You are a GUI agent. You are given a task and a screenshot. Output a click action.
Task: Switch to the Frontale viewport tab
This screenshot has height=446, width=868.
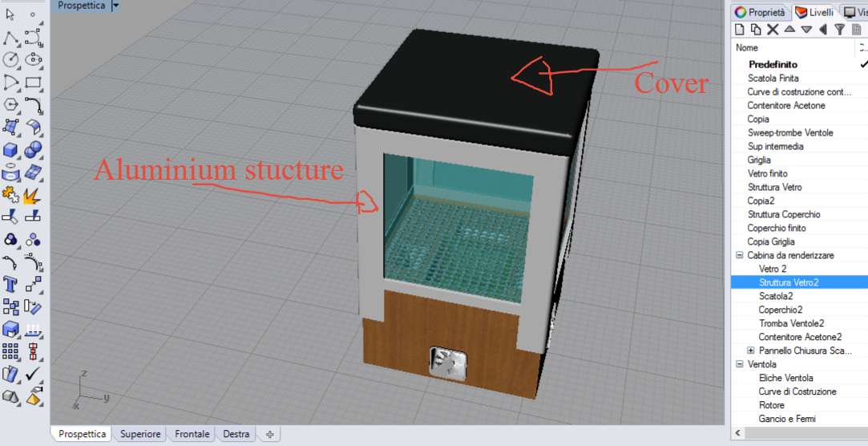pyautogui.click(x=192, y=434)
